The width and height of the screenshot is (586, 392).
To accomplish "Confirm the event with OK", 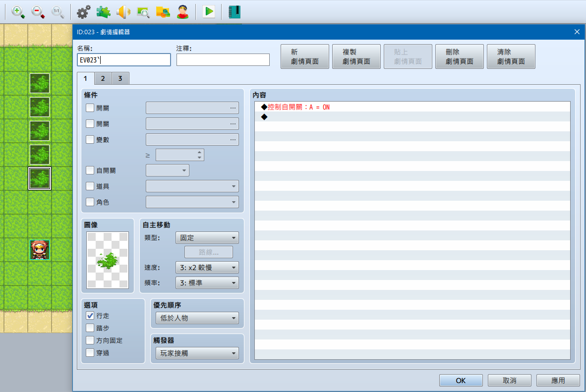I will tap(461, 381).
